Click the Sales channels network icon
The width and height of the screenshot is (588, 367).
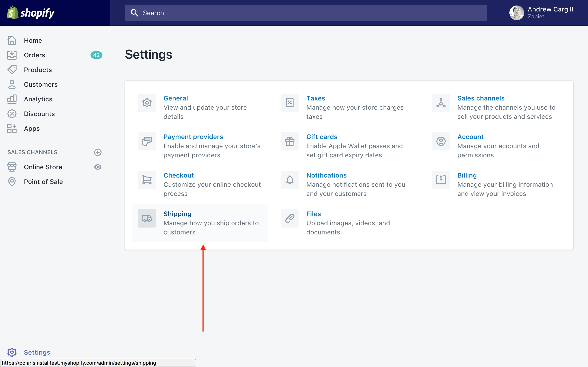tap(441, 103)
